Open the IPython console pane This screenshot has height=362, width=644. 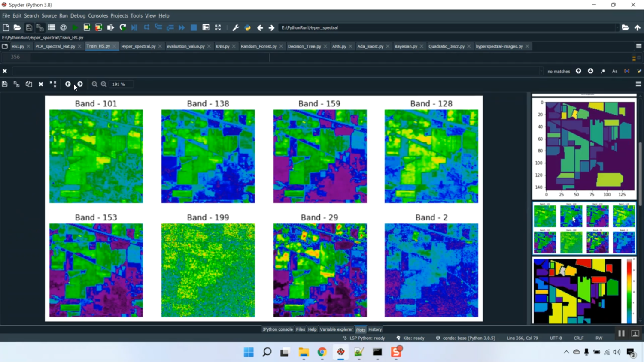[x=278, y=329]
